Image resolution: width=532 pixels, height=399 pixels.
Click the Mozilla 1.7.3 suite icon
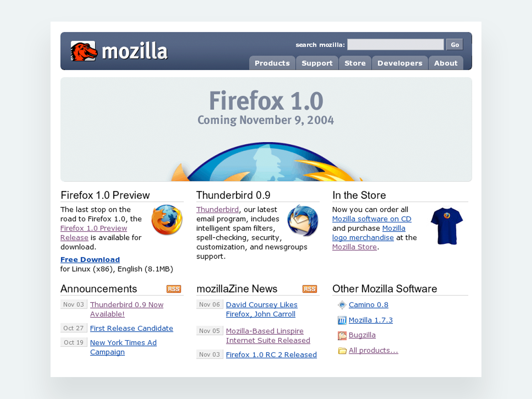342,320
